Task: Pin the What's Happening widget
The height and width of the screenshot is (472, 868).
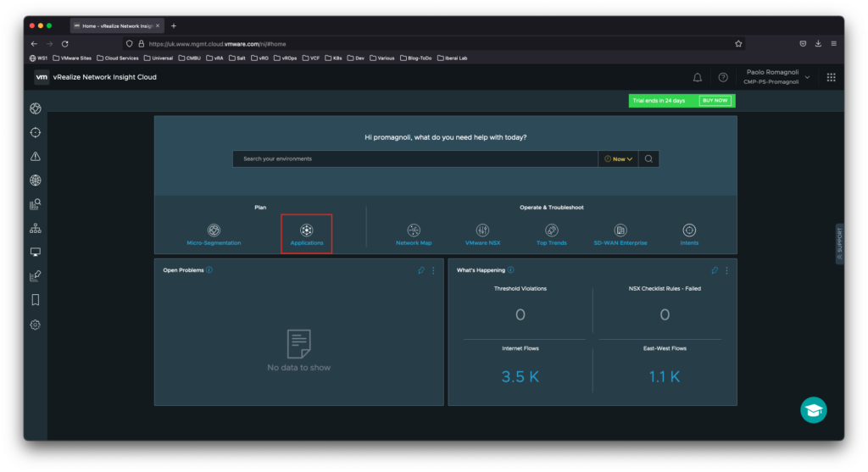Action: (715, 270)
